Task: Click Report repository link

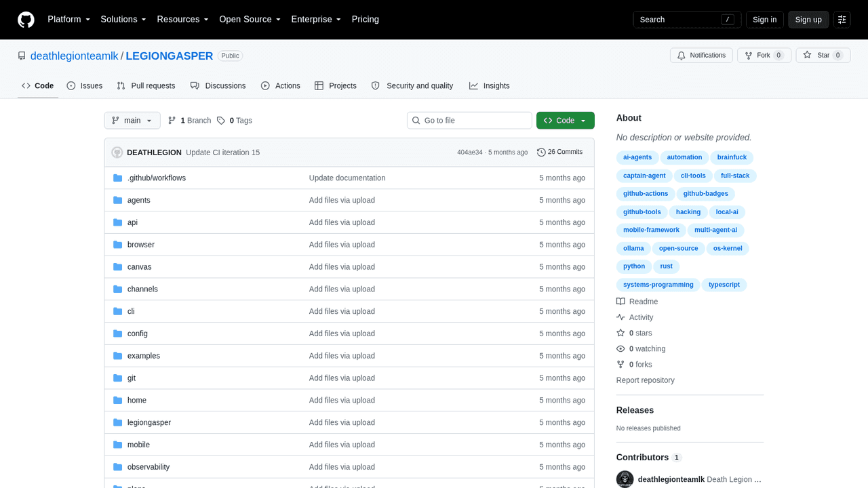Action: click(646, 380)
